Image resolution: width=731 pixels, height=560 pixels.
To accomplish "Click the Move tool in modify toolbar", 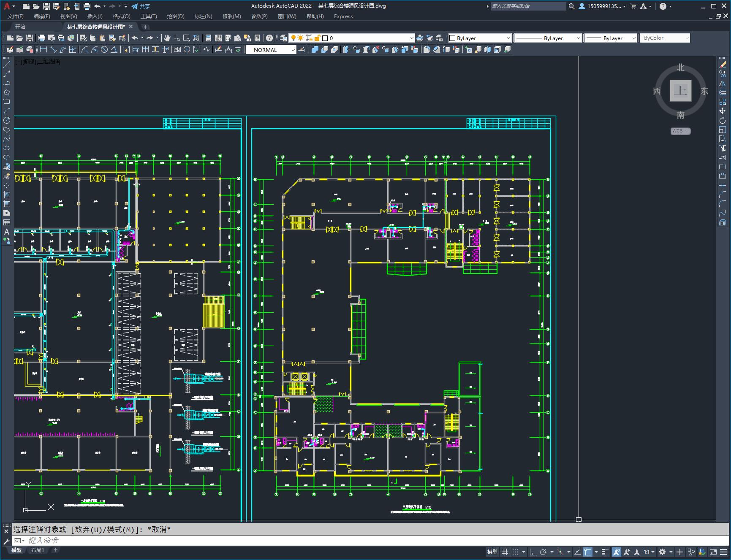I will pyautogui.click(x=723, y=111).
